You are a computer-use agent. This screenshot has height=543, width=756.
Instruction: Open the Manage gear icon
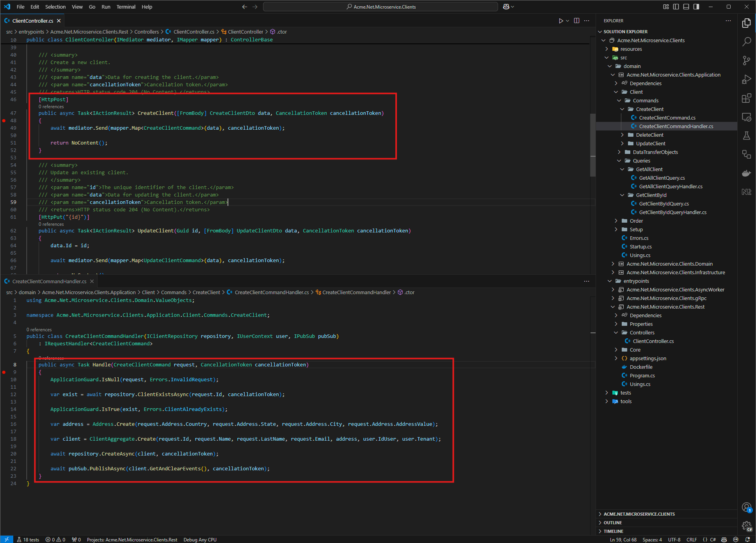pyautogui.click(x=746, y=526)
